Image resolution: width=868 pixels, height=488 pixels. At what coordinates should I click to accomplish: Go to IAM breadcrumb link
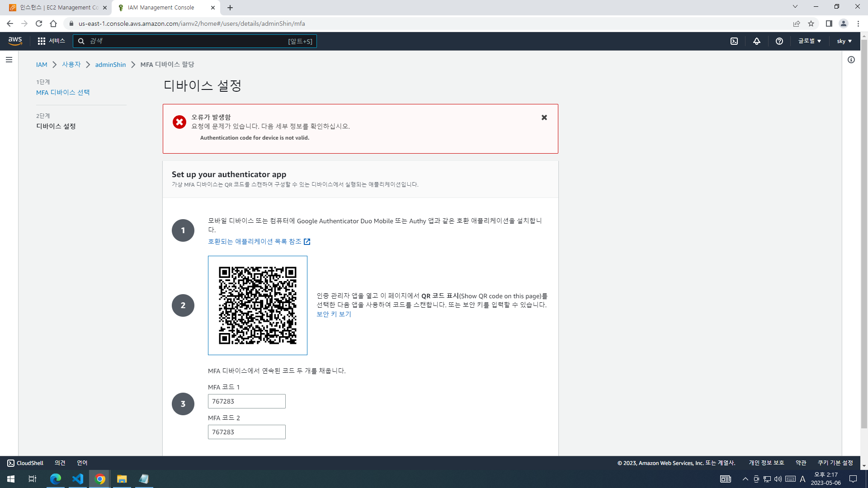pos(42,65)
